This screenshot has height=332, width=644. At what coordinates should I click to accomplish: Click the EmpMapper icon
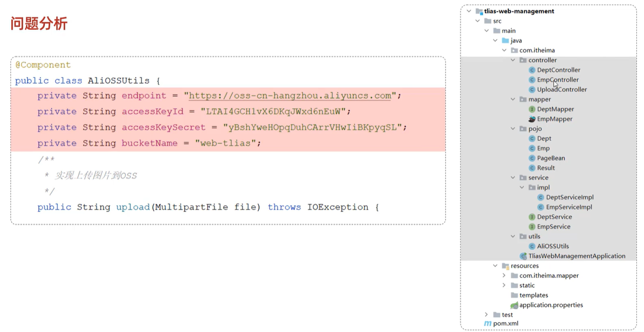click(532, 119)
